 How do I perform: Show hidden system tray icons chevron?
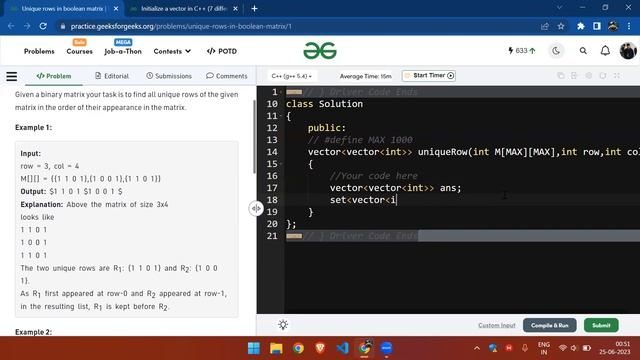477,348
